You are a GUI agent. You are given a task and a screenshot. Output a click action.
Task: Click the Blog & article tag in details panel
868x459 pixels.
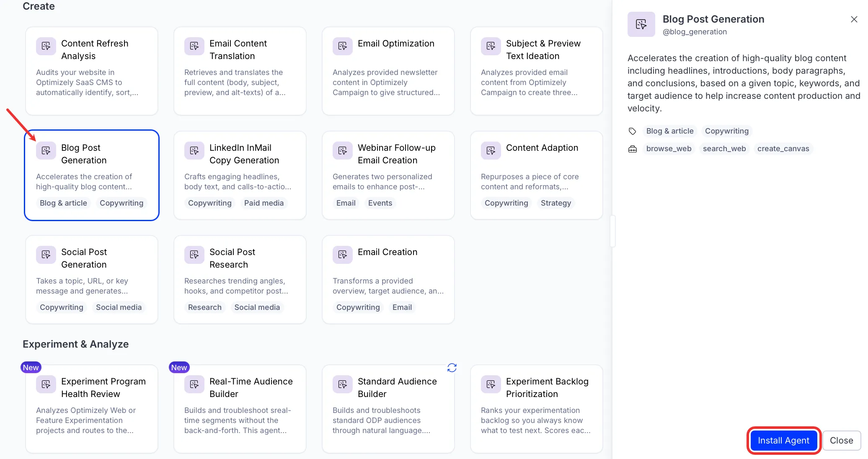670,131
